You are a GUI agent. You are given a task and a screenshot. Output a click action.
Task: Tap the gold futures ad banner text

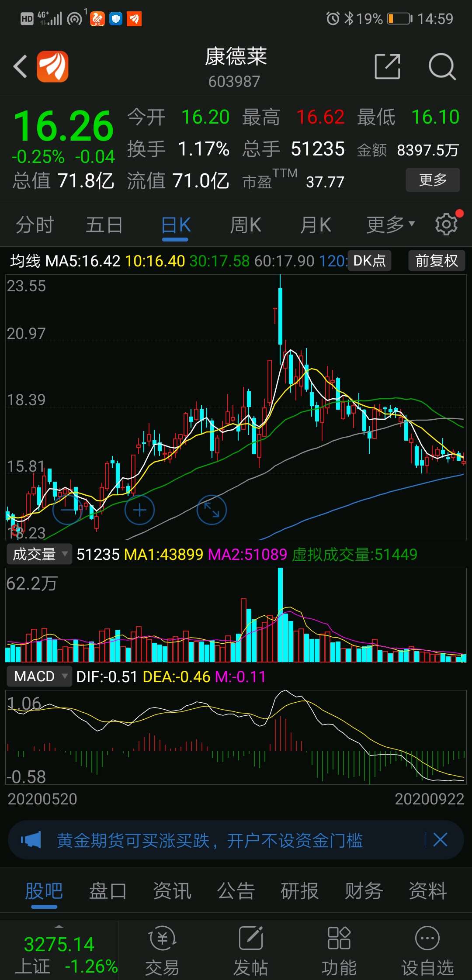(210, 840)
